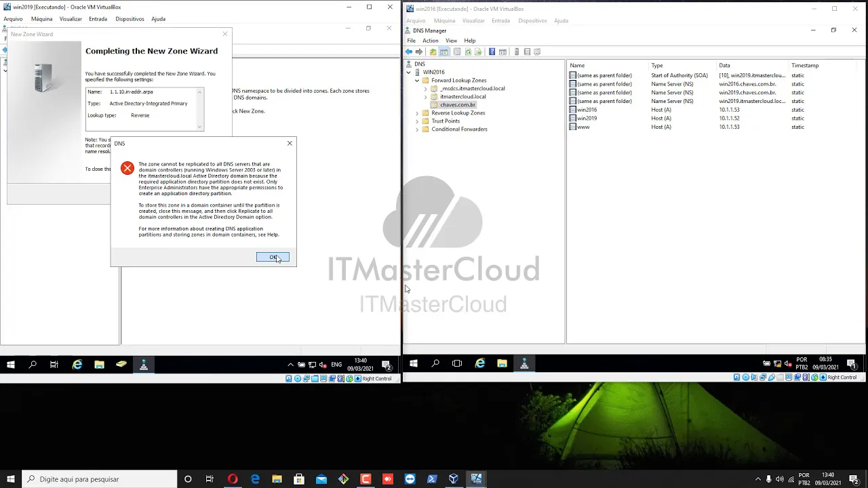The width and height of the screenshot is (868, 488).
Task: Click Export List icon in toolbar
Action: [478, 52]
